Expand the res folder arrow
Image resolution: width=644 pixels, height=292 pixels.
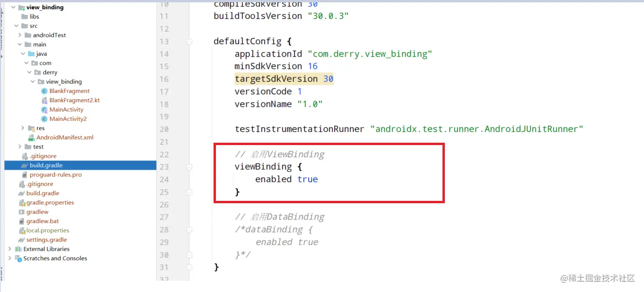(23, 128)
